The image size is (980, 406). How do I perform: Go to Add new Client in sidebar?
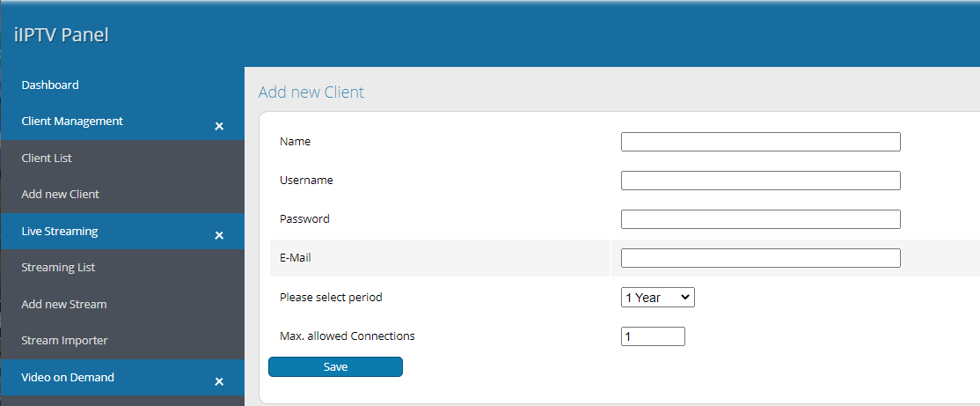pyautogui.click(x=60, y=195)
